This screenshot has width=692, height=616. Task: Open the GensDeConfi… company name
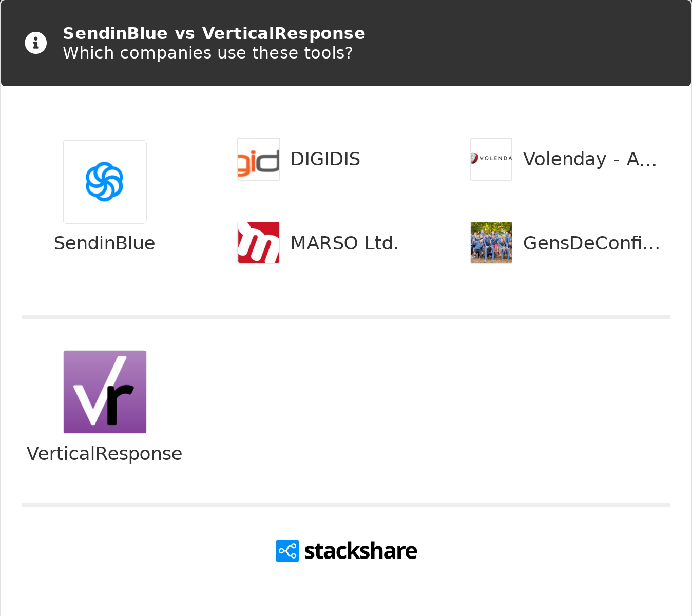pos(591,243)
